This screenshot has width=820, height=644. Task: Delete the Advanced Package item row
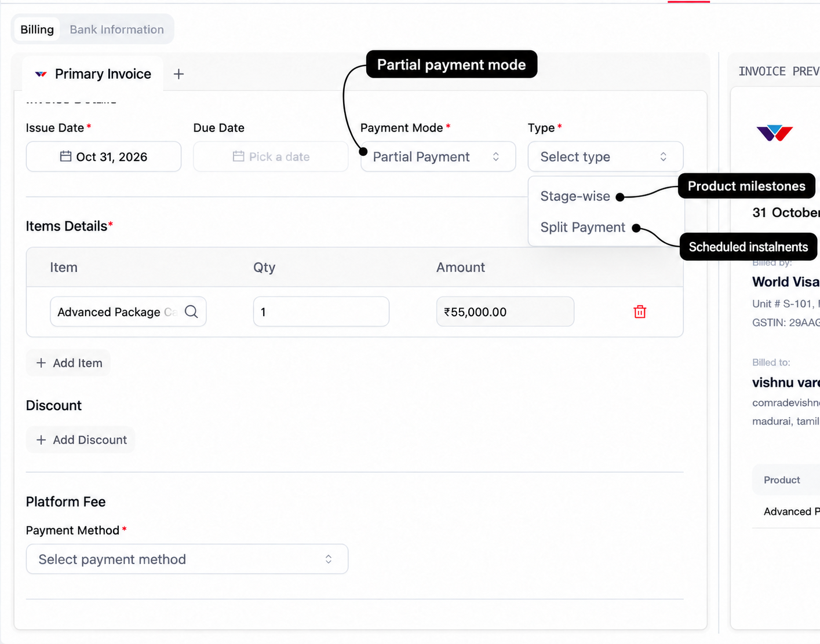pos(640,312)
